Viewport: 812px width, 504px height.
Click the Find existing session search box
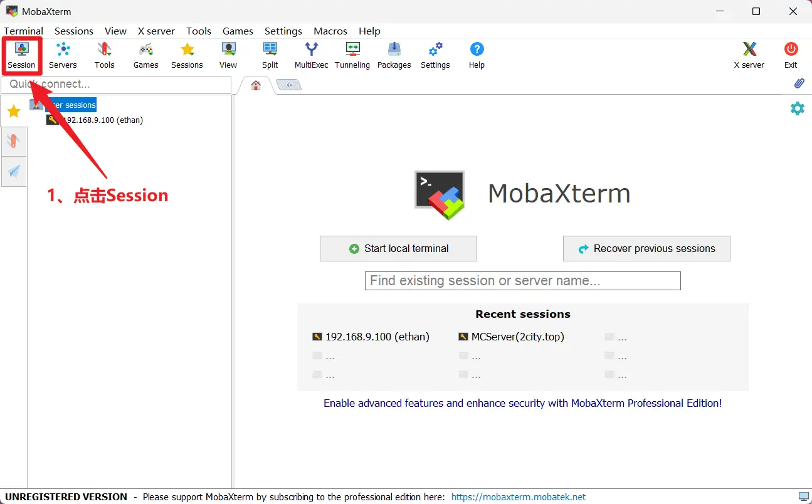pyautogui.click(x=522, y=281)
